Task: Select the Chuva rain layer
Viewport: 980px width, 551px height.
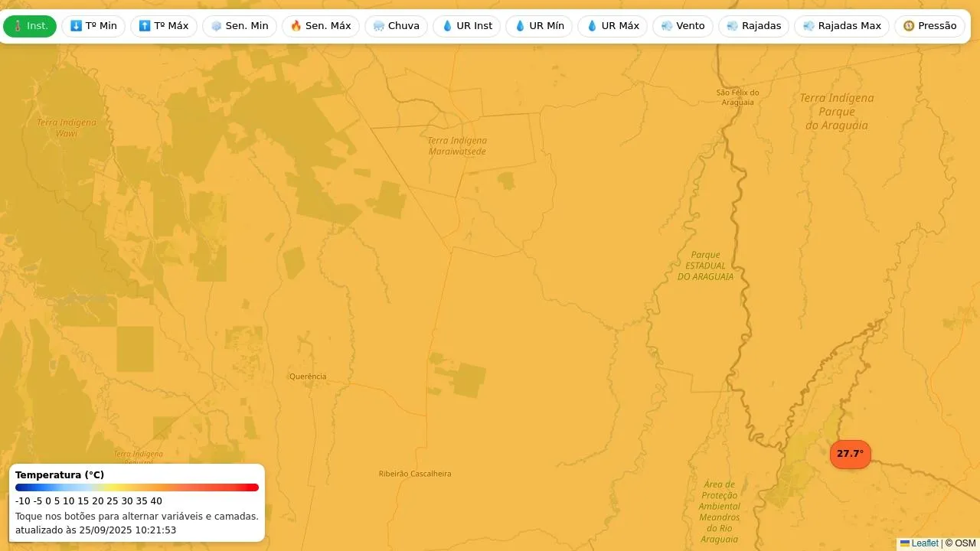Action: point(396,26)
